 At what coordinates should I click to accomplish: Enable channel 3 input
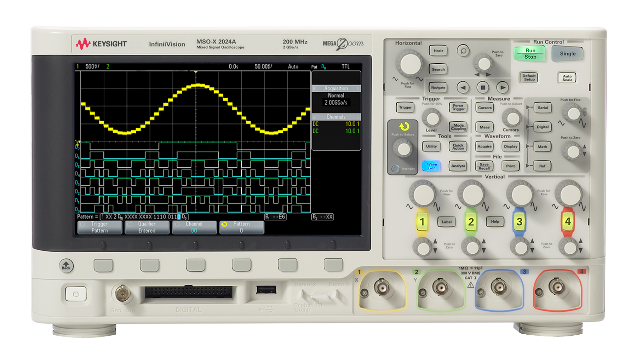tap(519, 222)
